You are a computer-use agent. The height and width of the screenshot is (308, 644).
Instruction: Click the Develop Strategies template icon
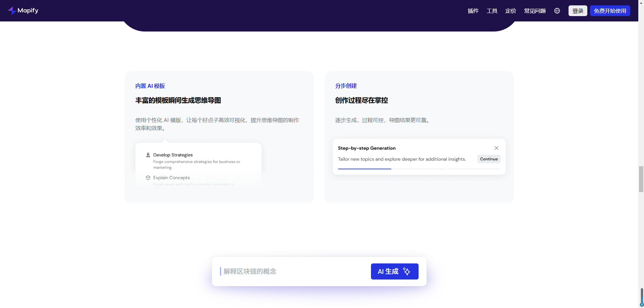148,155
